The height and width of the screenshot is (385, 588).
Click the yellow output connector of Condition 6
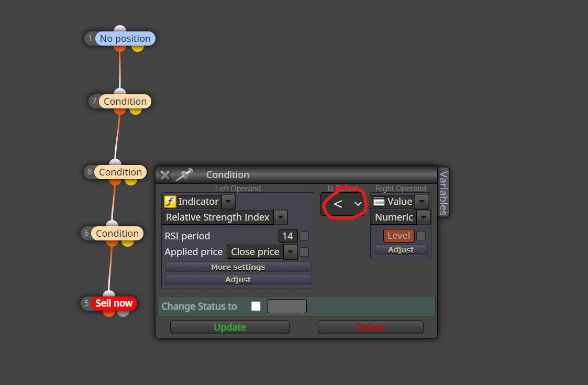pyautogui.click(x=128, y=243)
